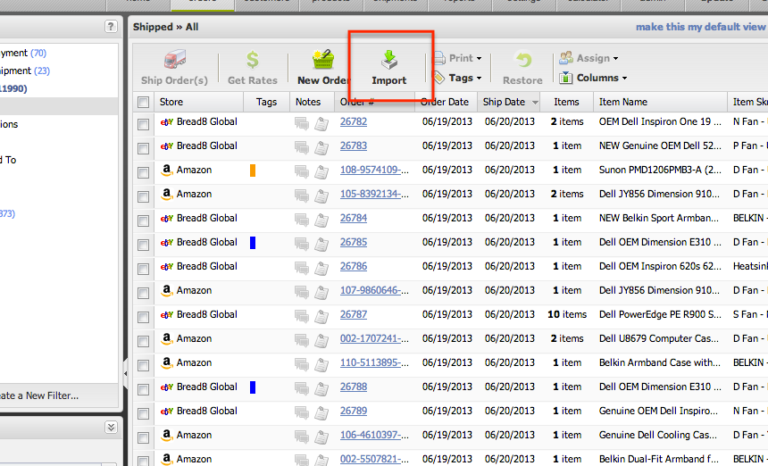768x466 pixels.
Task: Open notes bubble icon for order 26789
Action: (x=302, y=413)
